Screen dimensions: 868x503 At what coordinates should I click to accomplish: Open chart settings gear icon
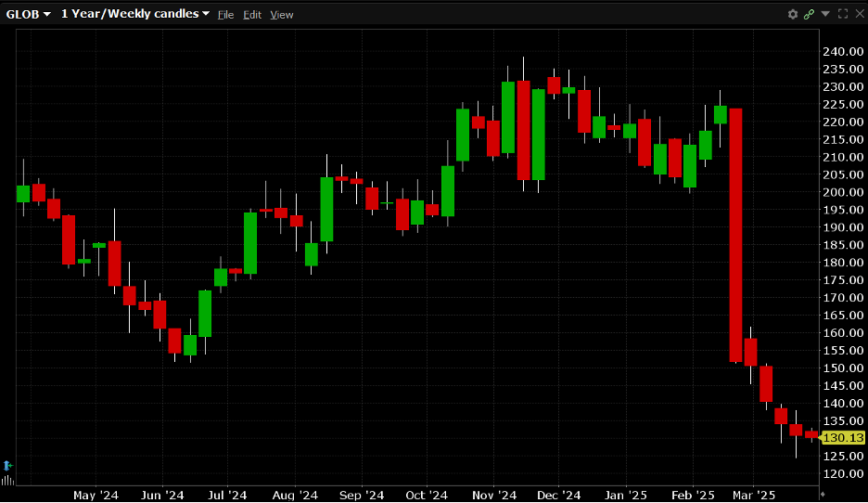pos(793,14)
